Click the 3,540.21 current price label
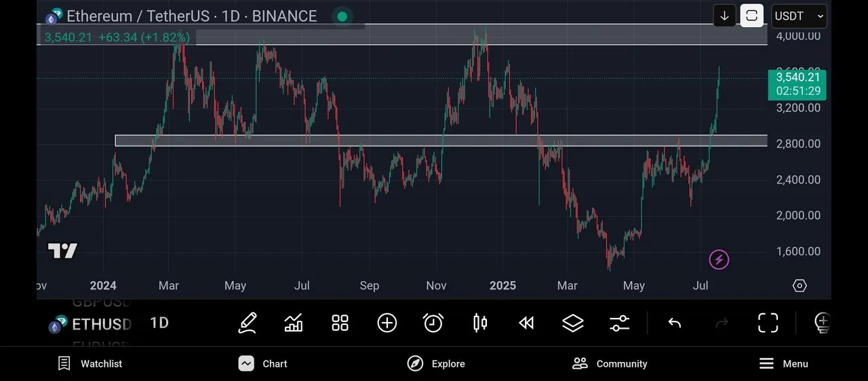Viewport: 868px width, 381px height. pyautogui.click(x=797, y=85)
